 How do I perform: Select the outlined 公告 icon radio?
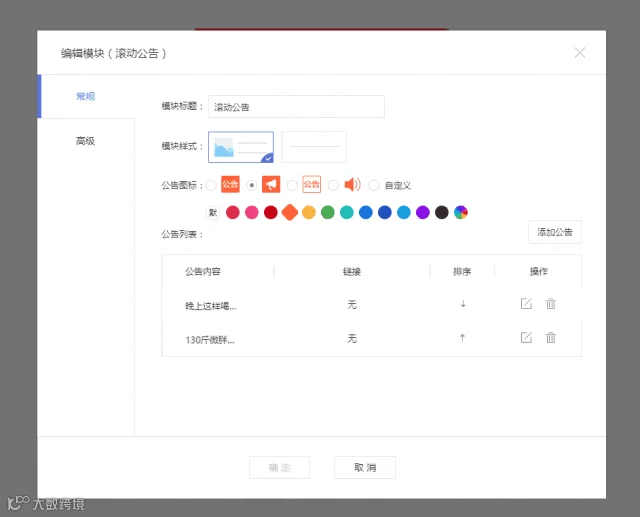coord(292,185)
